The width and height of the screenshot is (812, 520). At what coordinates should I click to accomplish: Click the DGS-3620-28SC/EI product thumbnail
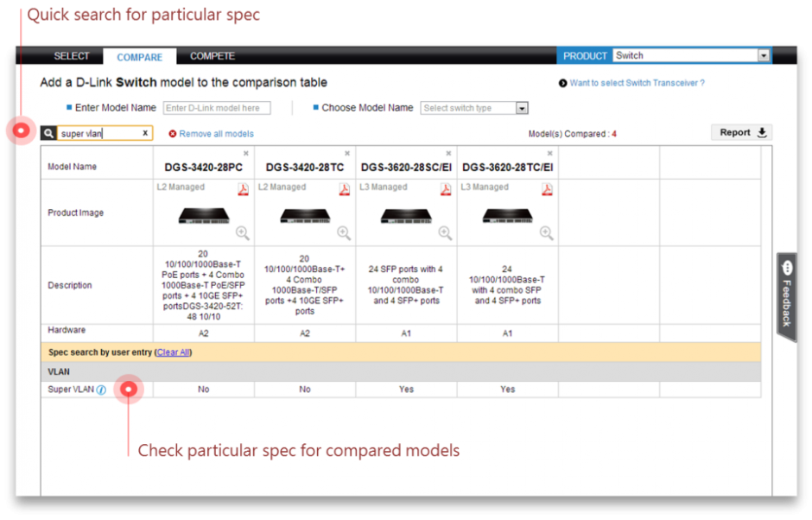click(406, 215)
